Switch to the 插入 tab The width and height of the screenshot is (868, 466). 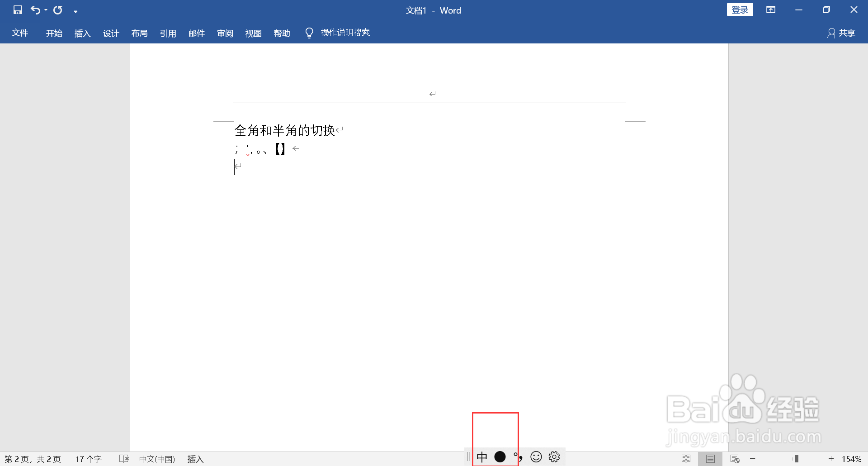(83, 33)
